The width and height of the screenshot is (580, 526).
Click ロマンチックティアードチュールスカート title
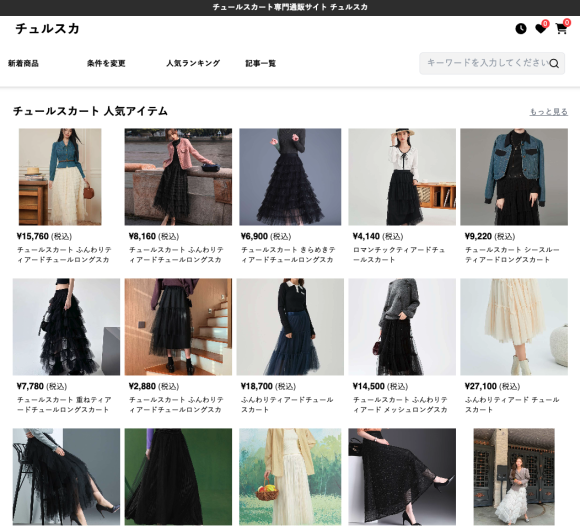pos(399,255)
